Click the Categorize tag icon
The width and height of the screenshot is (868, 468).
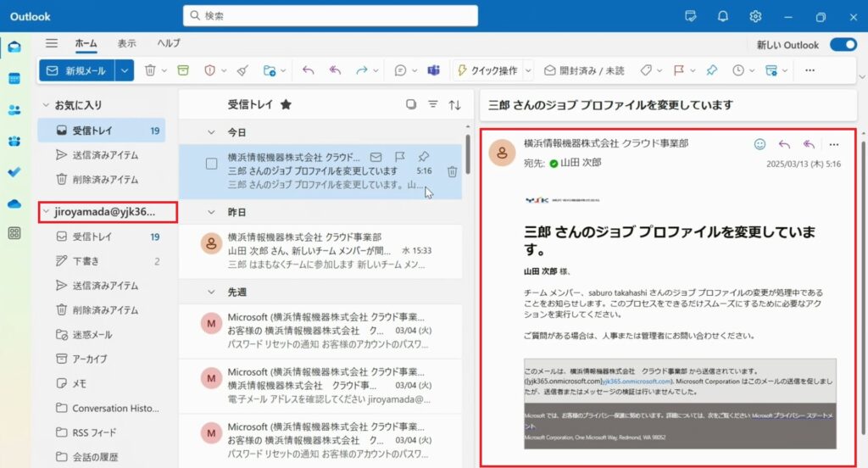coord(646,70)
